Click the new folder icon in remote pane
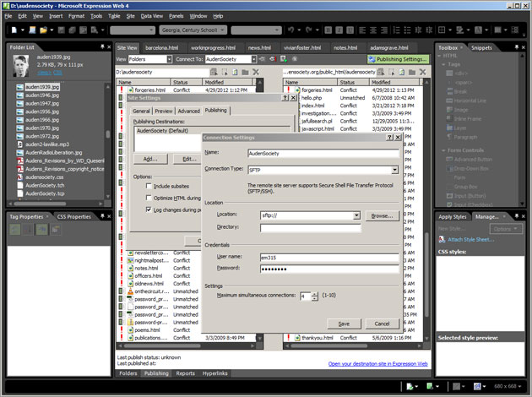The height and width of the screenshot is (397, 532). pos(412,72)
